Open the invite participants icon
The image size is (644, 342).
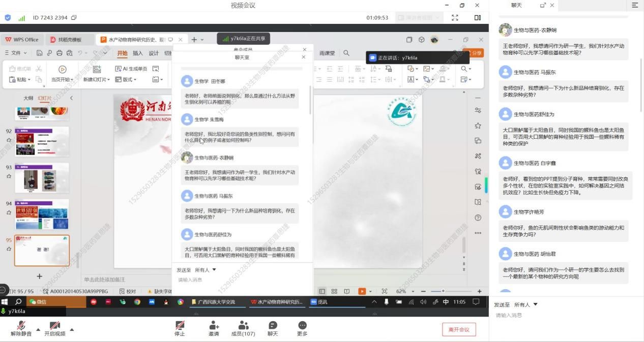click(x=214, y=328)
